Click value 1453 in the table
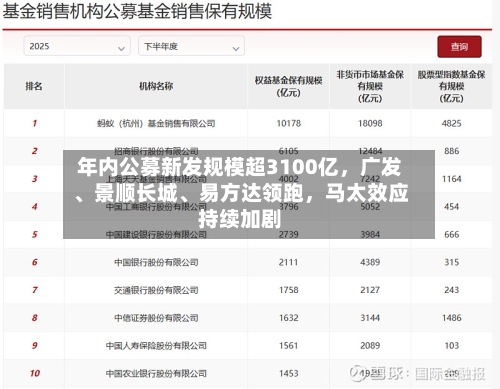 (x=289, y=374)
